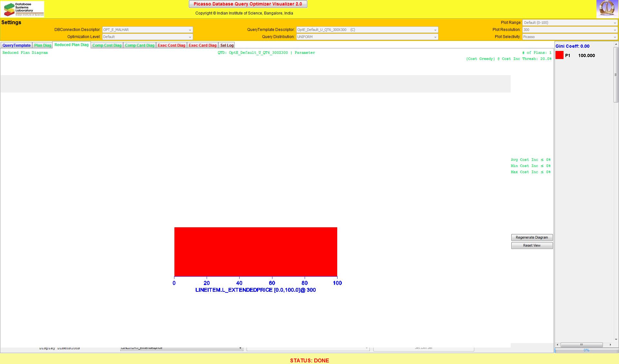Switch to the Plan Diag tab
Image resolution: width=619 pixels, height=364 pixels.
[x=43, y=45]
